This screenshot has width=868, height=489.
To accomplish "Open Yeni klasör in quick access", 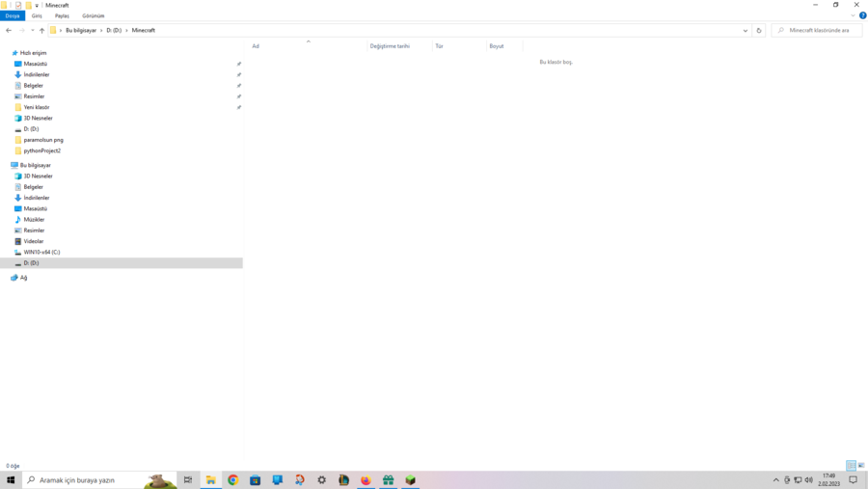I will click(37, 107).
